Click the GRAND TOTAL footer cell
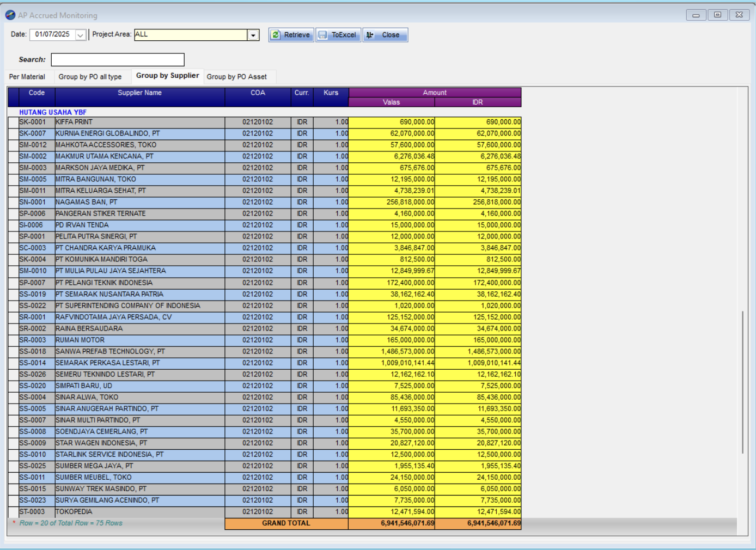The height and width of the screenshot is (550, 756). [x=286, y=523]
